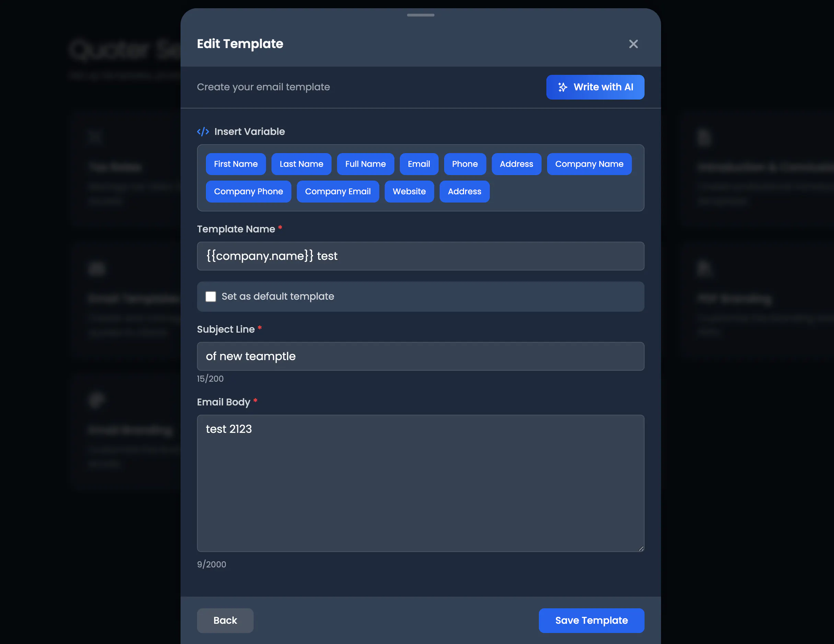The width and height of the screenshot is (834, 644).
Task: Click the Edit Template heading
Action: point(240,44)
